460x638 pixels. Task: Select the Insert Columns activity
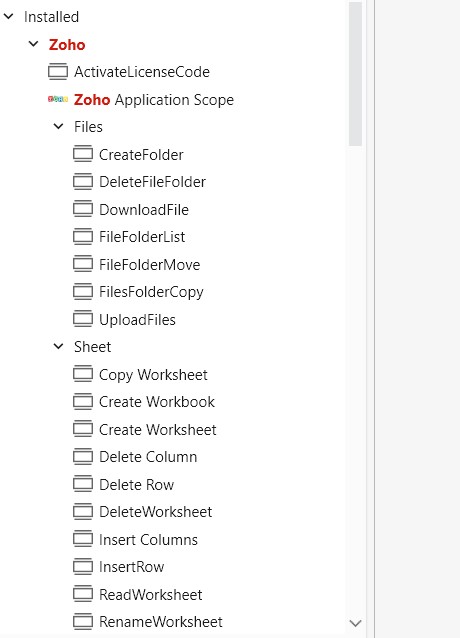point(148,540)
